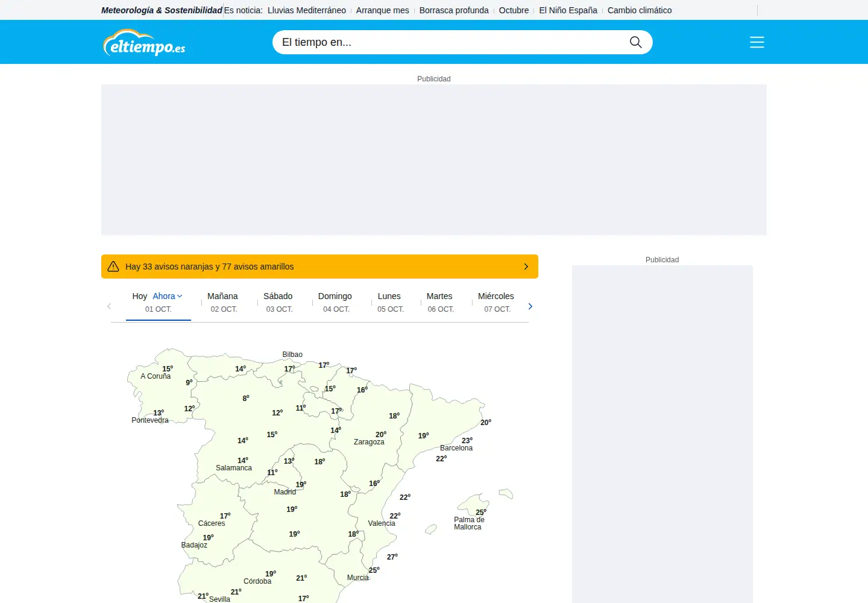Image resolution: width=868 pixels, height=603 pixels.
Task: Click Badajoz on the map
Action: tap(194, 545)
